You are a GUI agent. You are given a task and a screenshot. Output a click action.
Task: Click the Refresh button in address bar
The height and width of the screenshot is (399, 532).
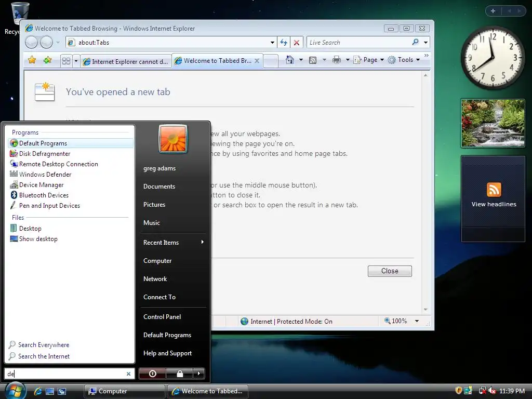coord(283,43)
